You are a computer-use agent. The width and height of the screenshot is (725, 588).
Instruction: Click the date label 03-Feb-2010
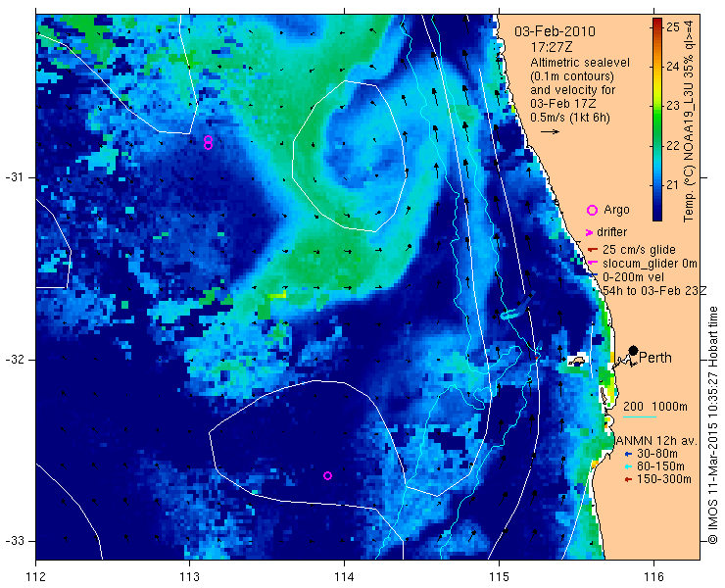coord(555,31)
